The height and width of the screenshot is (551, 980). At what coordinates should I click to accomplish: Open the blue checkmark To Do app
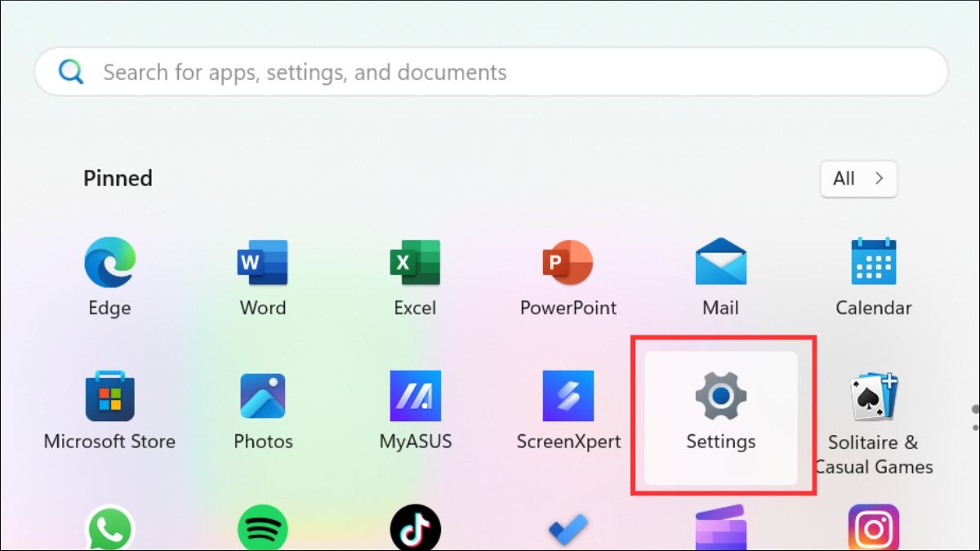[568, 531]
